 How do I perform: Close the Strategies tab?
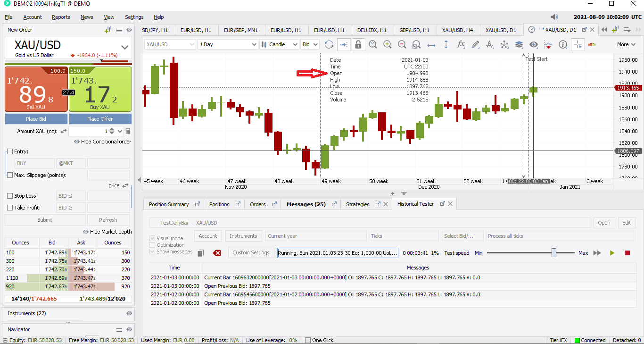click(x=386, y=204)
